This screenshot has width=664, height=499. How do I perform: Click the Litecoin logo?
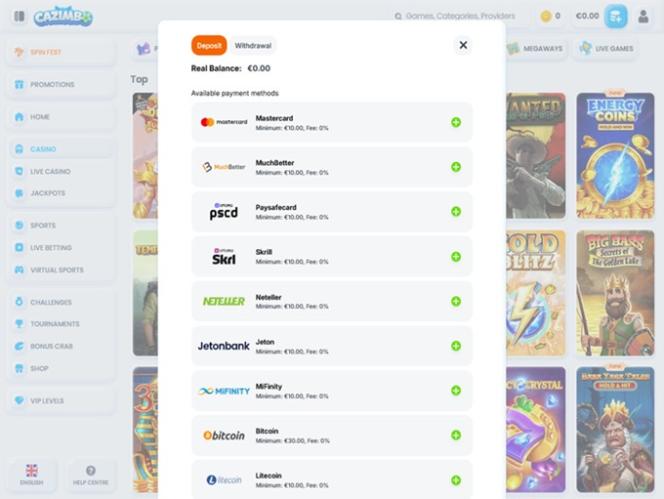coord(223,480)
